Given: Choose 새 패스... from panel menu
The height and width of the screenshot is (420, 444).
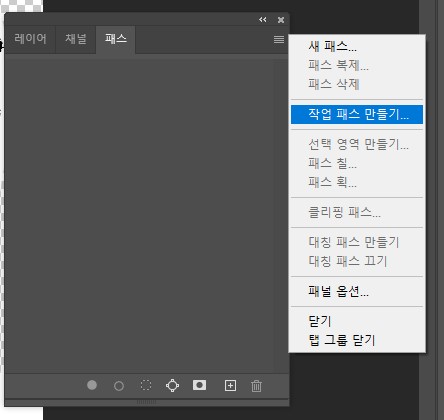Looking at the screenshot, I should click(357, 46).
